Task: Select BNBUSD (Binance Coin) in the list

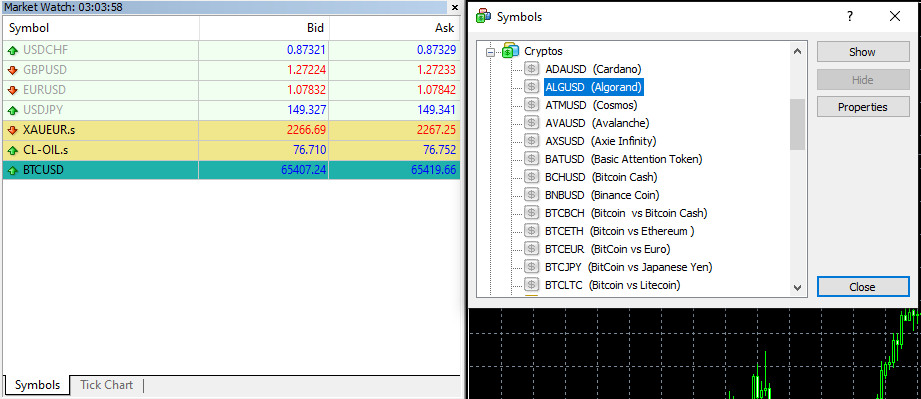Action: tap(602, 195)
